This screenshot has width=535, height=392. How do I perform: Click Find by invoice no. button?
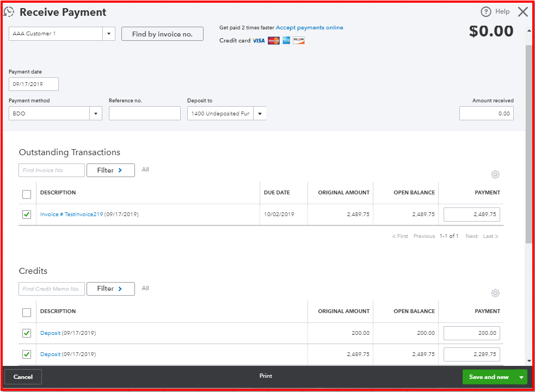click(x=162, y=34)
